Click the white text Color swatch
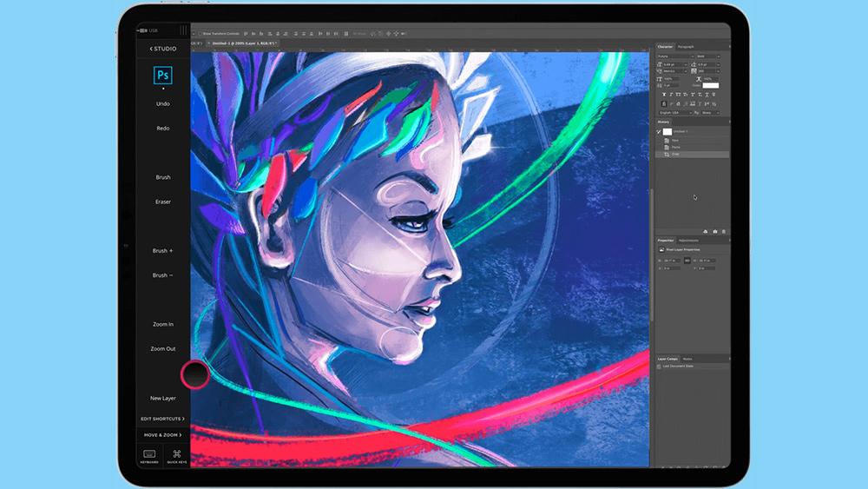The height and width of the screenshot is (489, 868). tap(711, 85)
